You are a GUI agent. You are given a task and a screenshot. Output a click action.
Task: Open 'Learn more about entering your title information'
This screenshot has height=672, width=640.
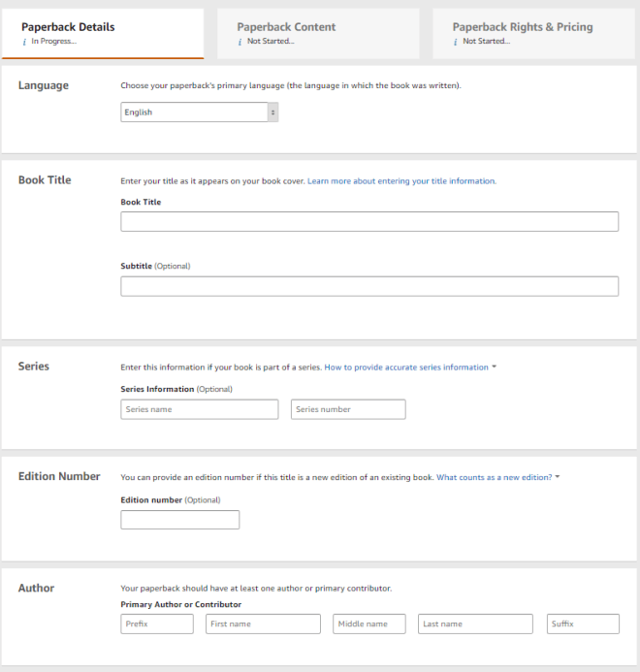400,181
